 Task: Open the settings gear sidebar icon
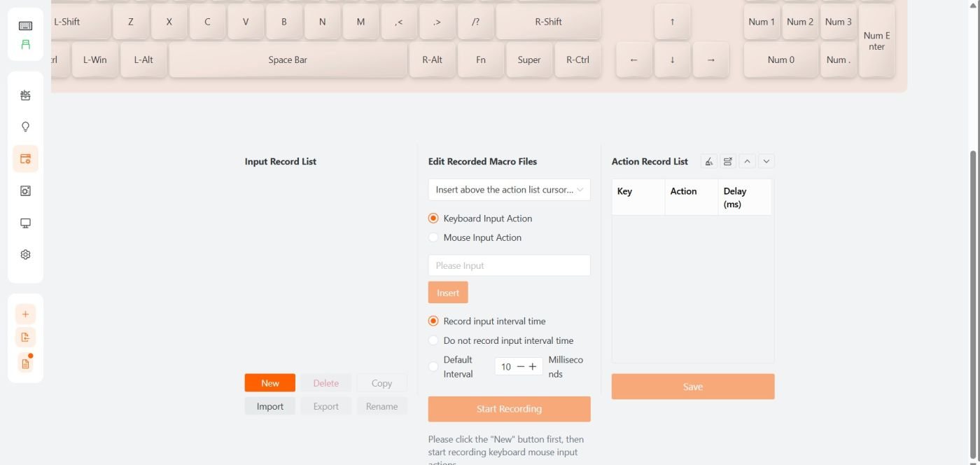(25, 255)
